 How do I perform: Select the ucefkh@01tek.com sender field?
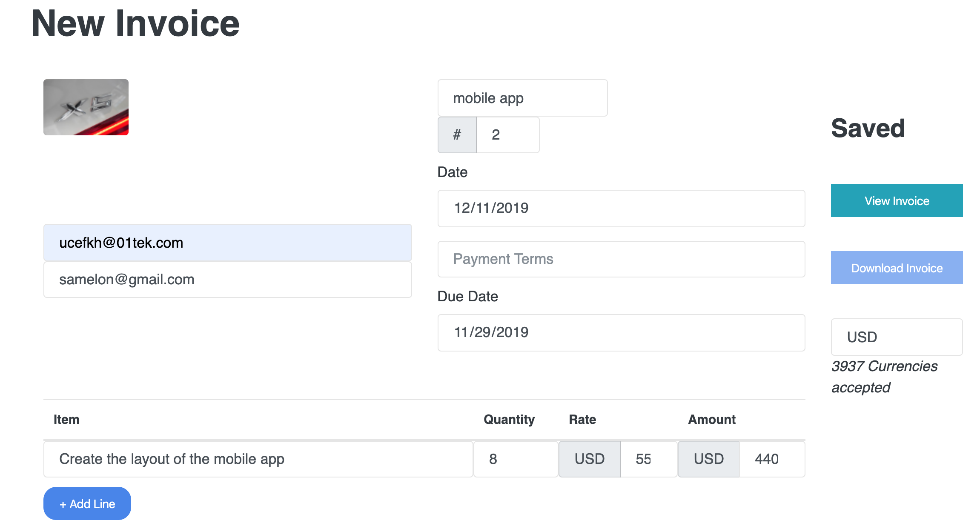pos(227,243)
